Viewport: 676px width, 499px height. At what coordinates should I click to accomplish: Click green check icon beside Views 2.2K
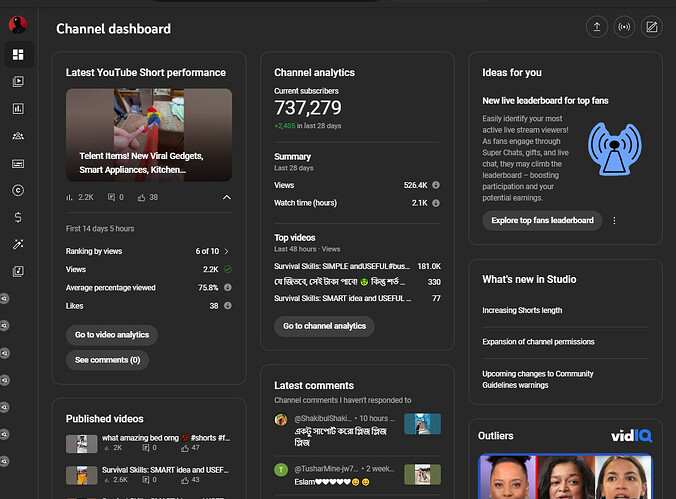point(228,269)
